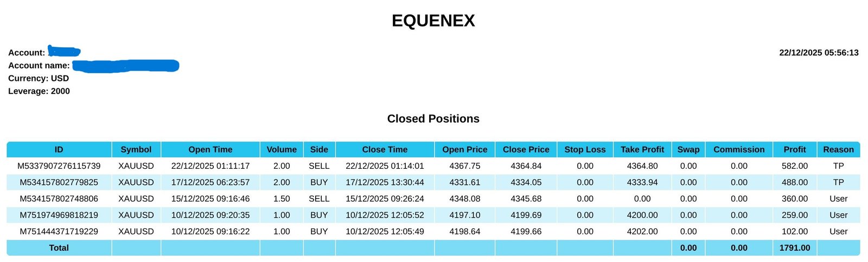Select the Open Time column header
Screen dimensions: 868x262
(210, 150)
